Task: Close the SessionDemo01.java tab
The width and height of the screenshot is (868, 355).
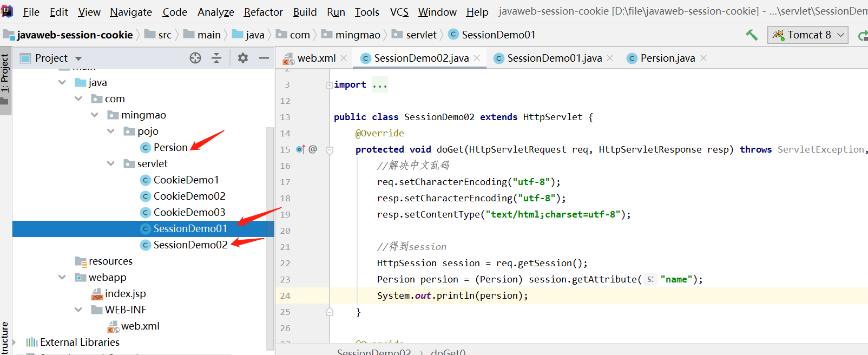Action: pyautogui.click(x=610, y=58)
